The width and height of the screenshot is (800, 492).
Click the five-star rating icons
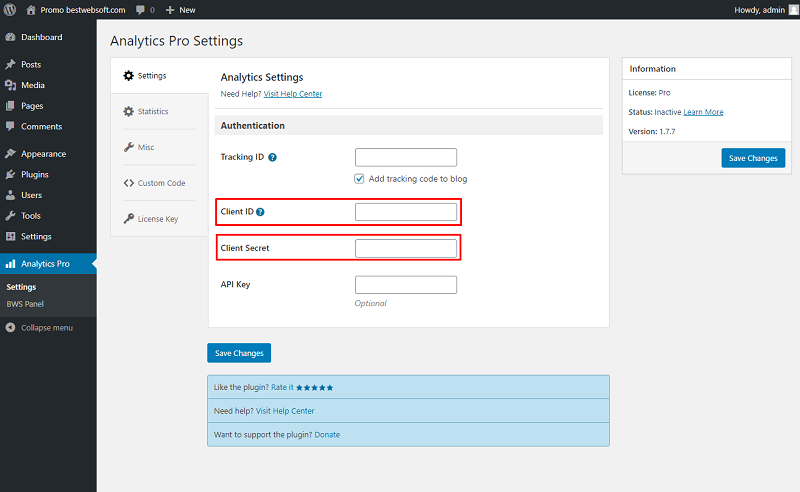tap(315, 388)
